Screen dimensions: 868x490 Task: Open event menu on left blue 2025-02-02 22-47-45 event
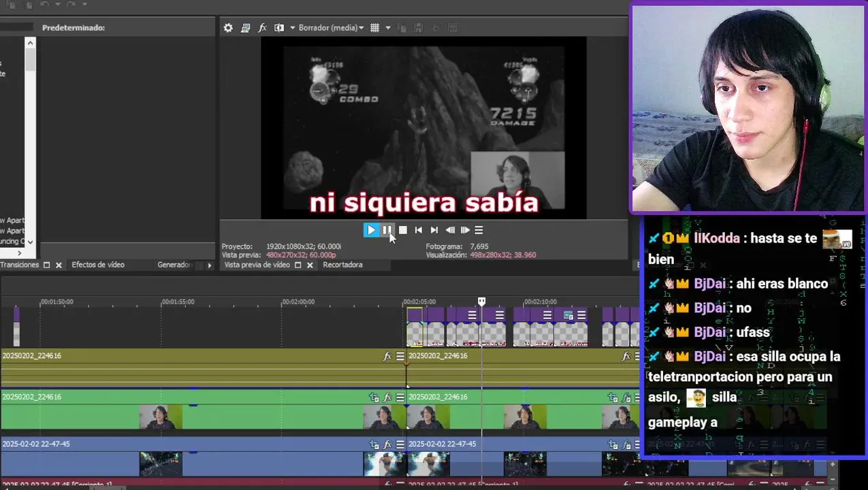click(x=400, y=445)
